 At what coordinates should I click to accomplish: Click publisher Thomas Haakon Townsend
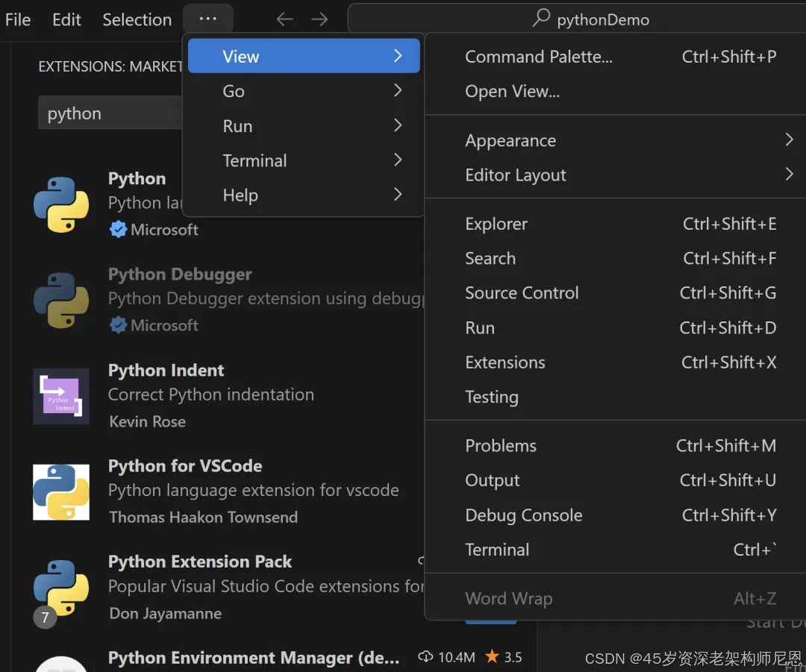point(204,517)
